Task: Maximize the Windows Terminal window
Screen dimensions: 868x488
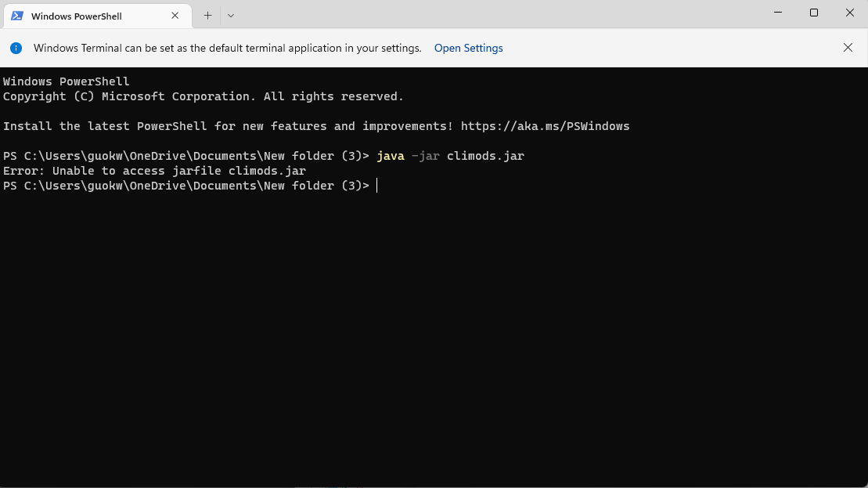Action: [814, 13]
